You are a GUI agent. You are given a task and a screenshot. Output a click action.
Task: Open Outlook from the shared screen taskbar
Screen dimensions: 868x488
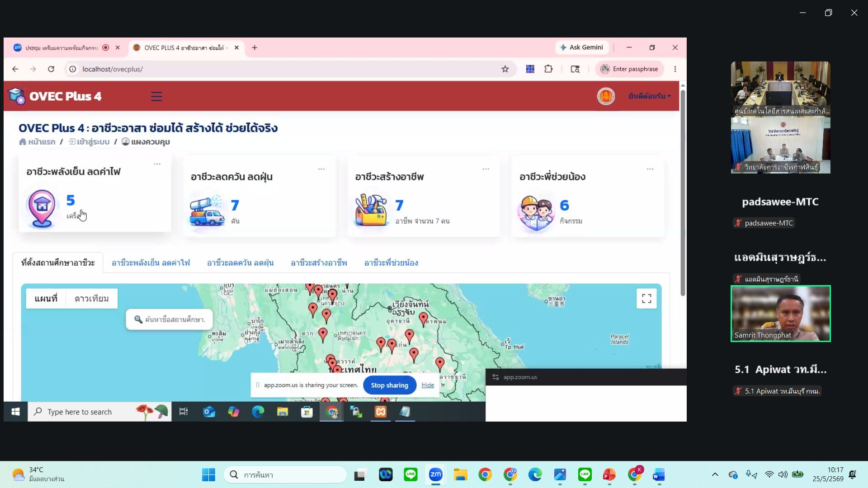click(209, 412)
